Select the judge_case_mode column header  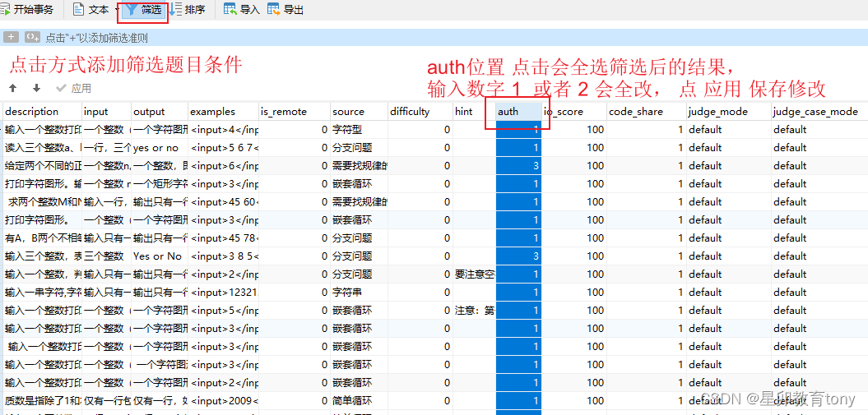[819, 112]
